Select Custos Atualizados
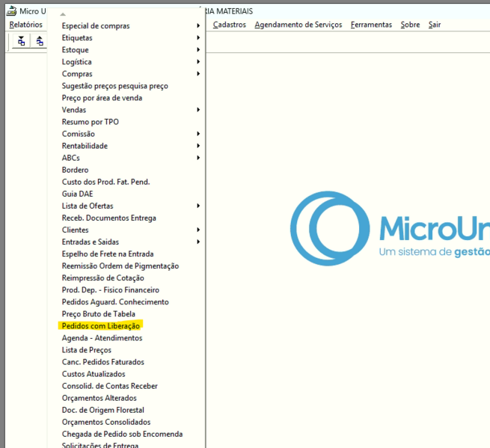 [x=126, y=374]
